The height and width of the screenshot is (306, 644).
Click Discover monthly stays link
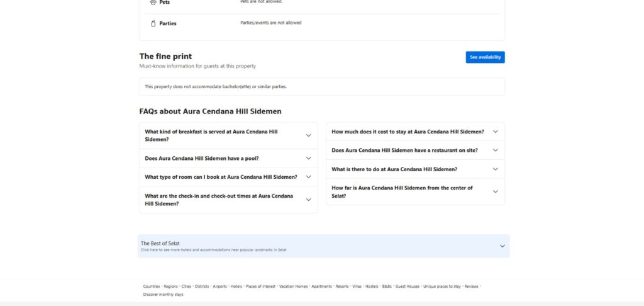pos(163,295)
